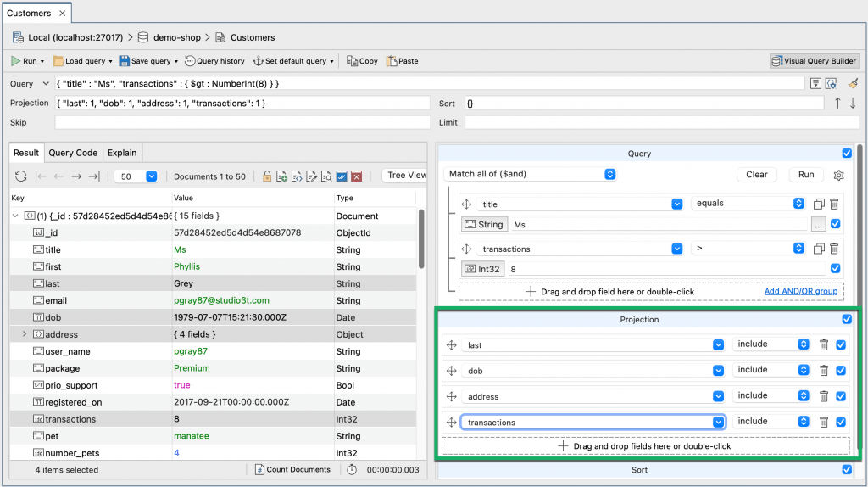Disable the title condition checkbox

click(x=836, y=224)
